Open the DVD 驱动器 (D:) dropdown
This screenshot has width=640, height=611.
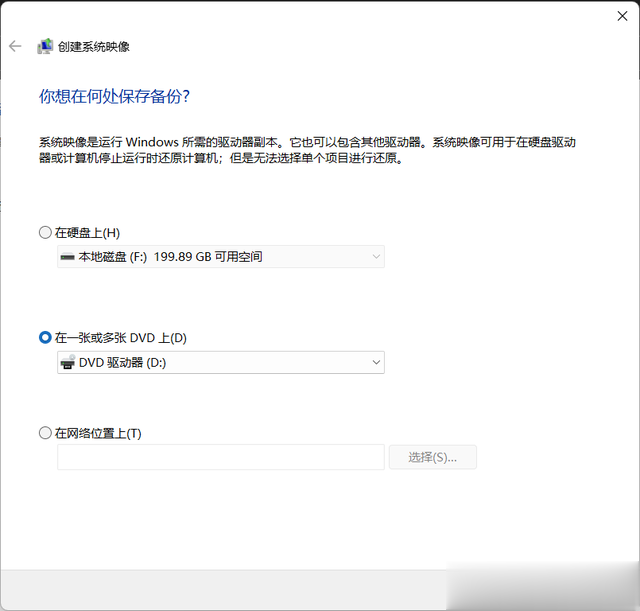coord(221,362)
